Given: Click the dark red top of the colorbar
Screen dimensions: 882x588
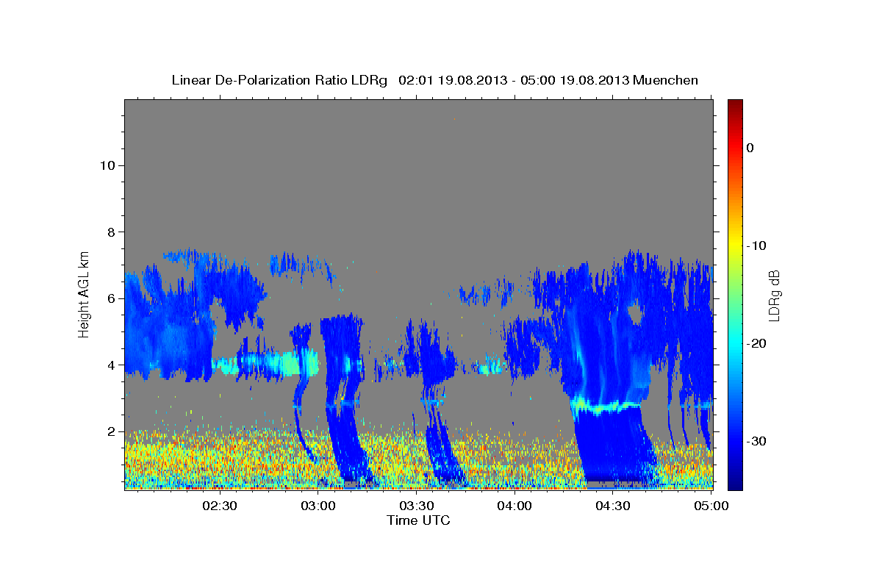Looking at the screenshot, I should point(735,107).
